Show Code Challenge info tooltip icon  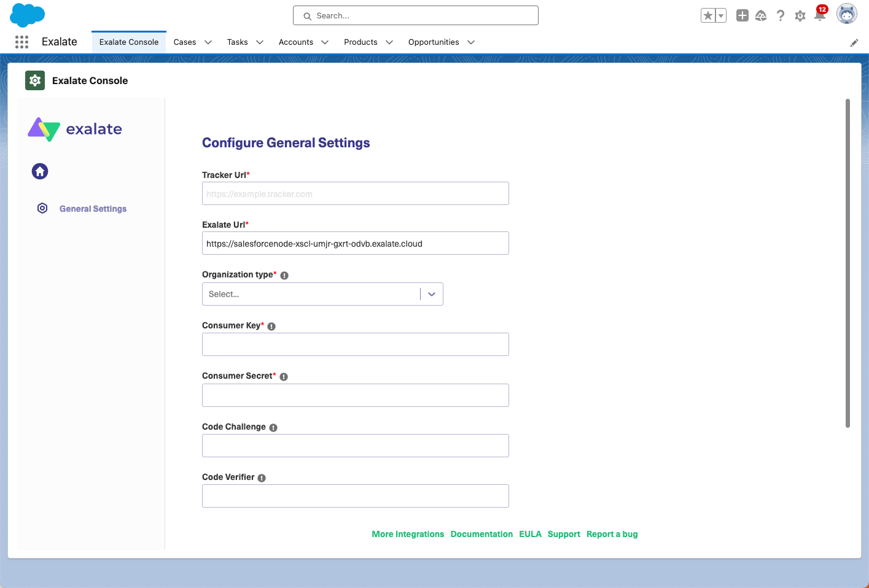tap(273, 428)
